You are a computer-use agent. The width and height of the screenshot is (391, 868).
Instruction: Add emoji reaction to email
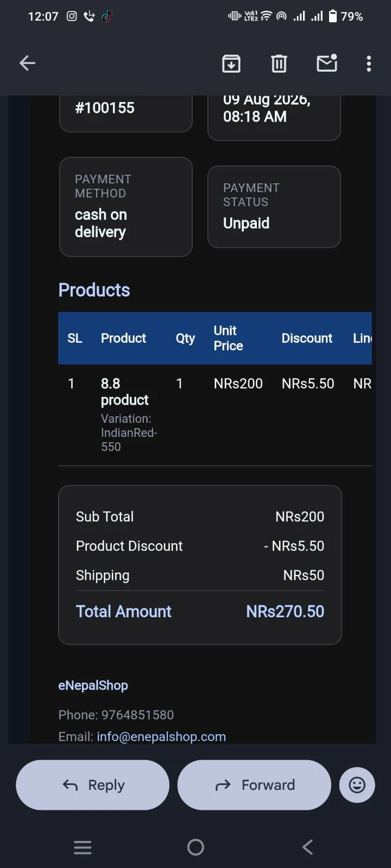coord(357,784)
